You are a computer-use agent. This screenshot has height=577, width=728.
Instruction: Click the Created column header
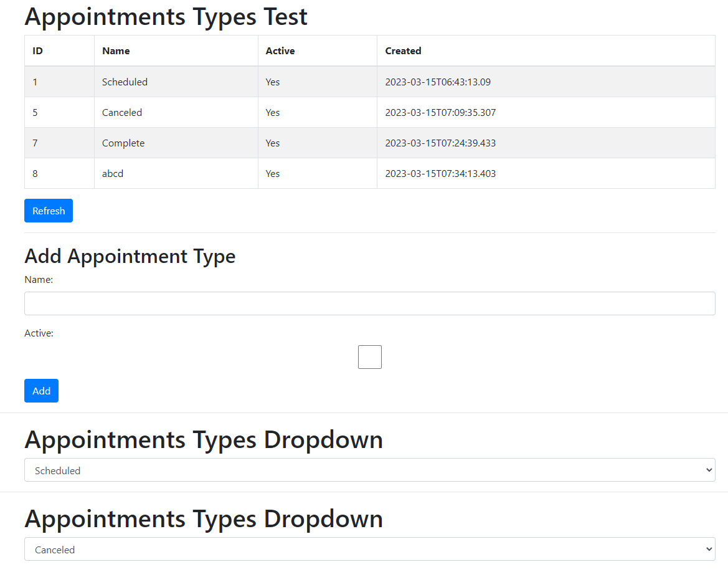[x=403, y=51]
